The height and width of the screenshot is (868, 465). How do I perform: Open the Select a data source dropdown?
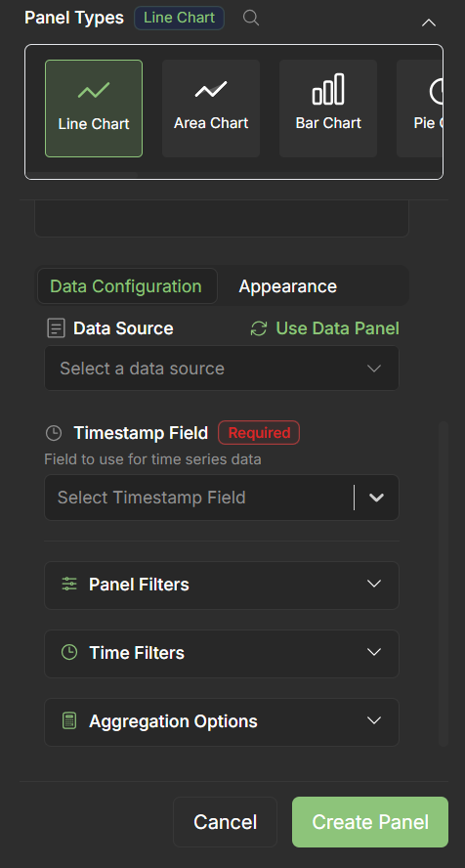[221, 369]
